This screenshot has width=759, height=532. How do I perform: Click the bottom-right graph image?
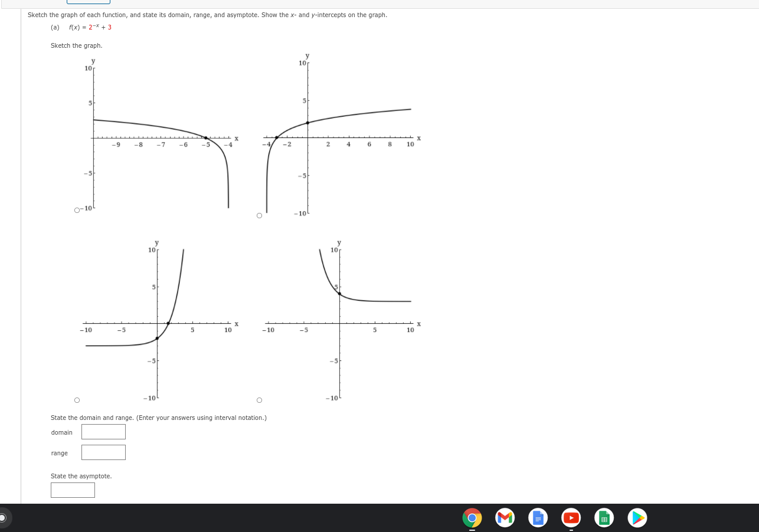click(x=342, y=321)
